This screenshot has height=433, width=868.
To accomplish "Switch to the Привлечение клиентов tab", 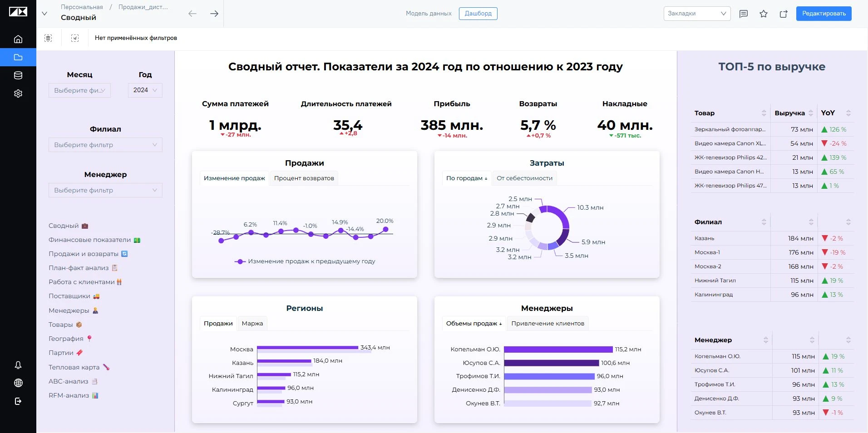I will pos(548,323).
